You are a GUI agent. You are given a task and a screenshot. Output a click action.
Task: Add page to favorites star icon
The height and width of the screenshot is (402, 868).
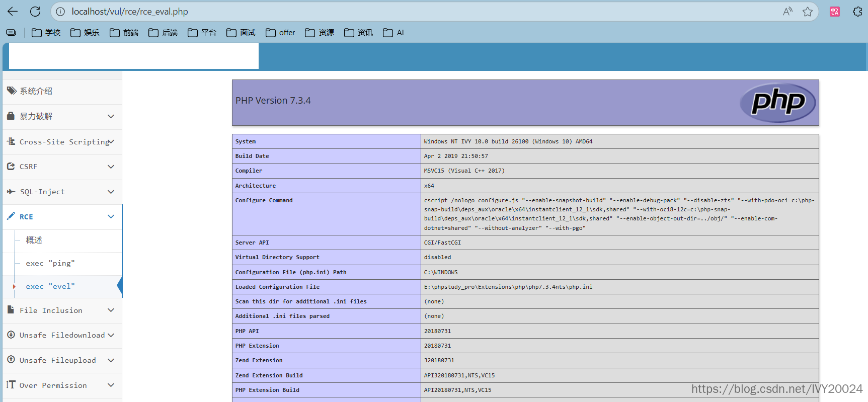(808, 12)
